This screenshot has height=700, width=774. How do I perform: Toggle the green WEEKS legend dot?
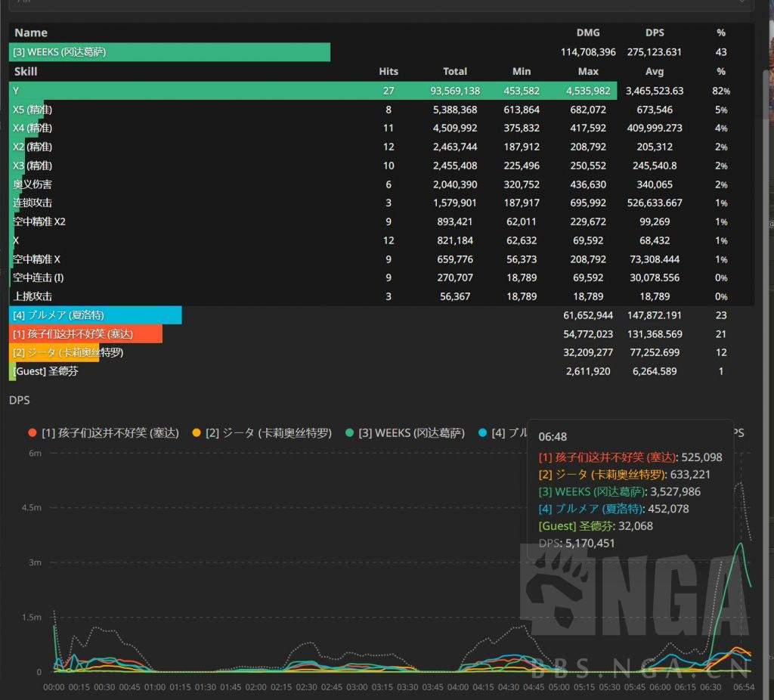[348, 433]
